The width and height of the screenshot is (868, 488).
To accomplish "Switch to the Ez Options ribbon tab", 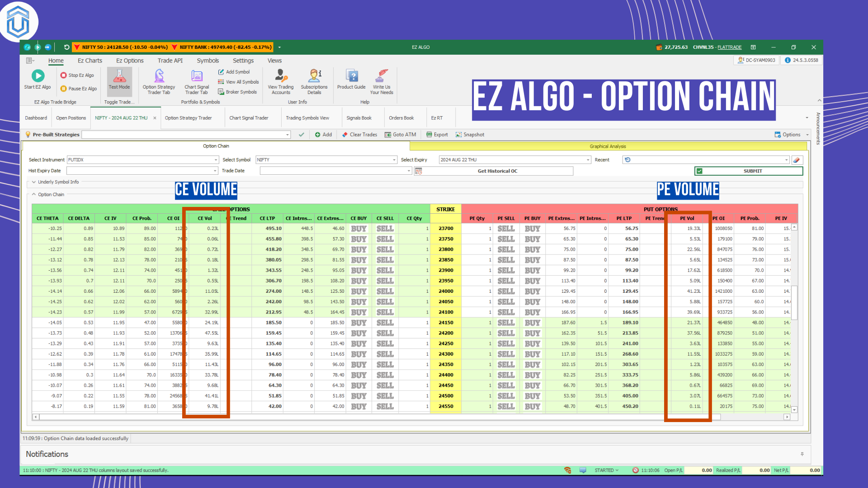I will (x=130, y=61).
